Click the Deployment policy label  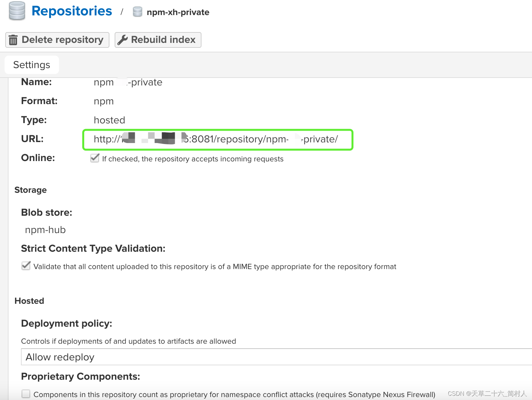pyautogui.click(x=67, y=324)
